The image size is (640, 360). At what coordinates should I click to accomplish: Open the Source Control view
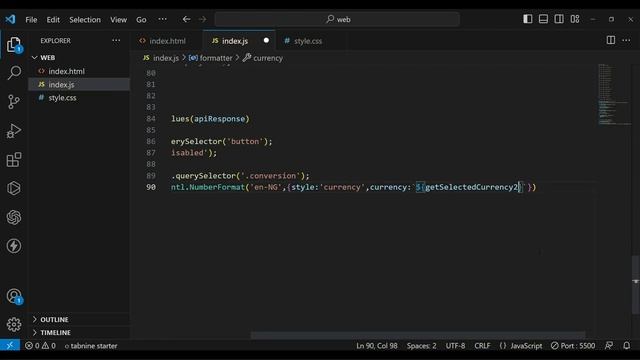(14, 102)
